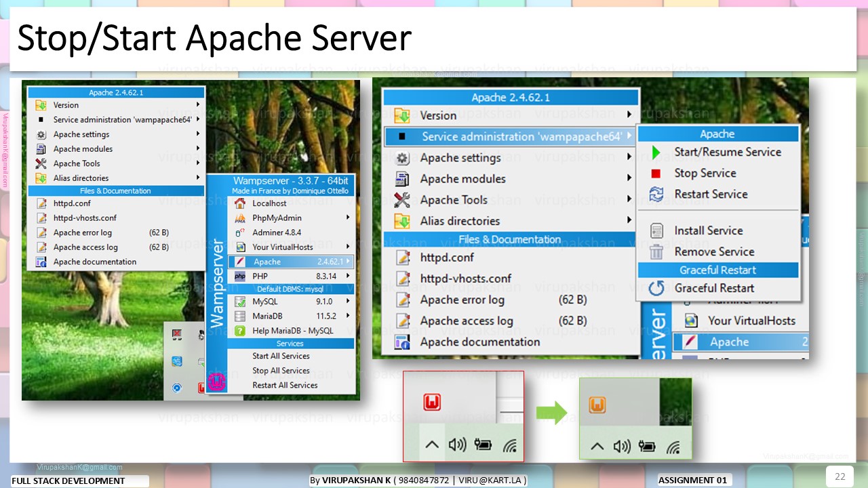Select Apache 2.4.62.1 row in small Wampserver menu
868x488 pixels.
(x=291, y=262)
